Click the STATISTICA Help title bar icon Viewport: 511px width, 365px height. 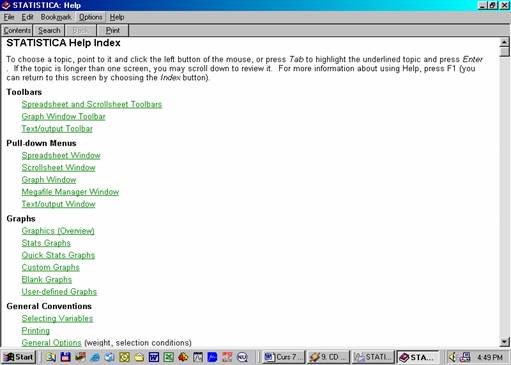pos(6,5)
